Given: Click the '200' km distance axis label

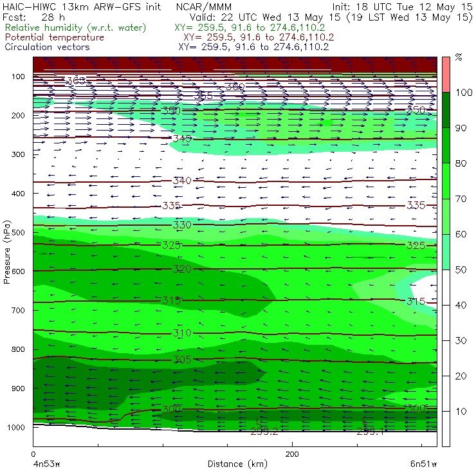Looking at the screenshot, I should click(292, 454).
